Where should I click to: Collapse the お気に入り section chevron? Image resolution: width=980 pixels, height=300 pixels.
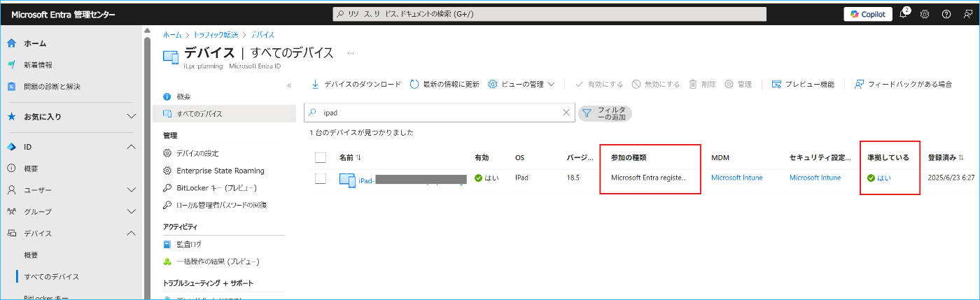point(131,117)
